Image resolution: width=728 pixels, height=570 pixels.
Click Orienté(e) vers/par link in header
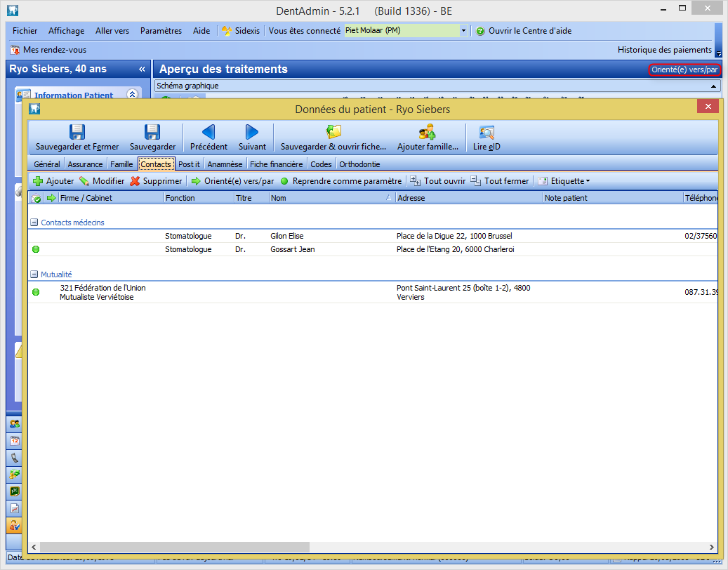pos(684,69)
